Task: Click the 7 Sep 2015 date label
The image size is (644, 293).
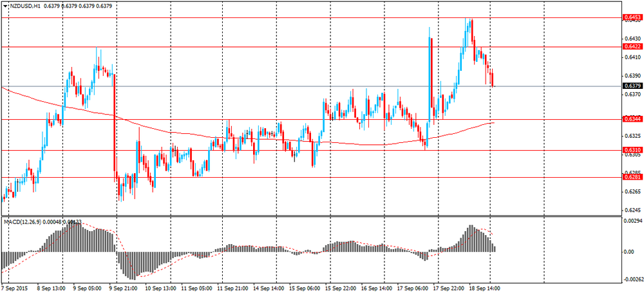Action: click(x=14, y=288)
